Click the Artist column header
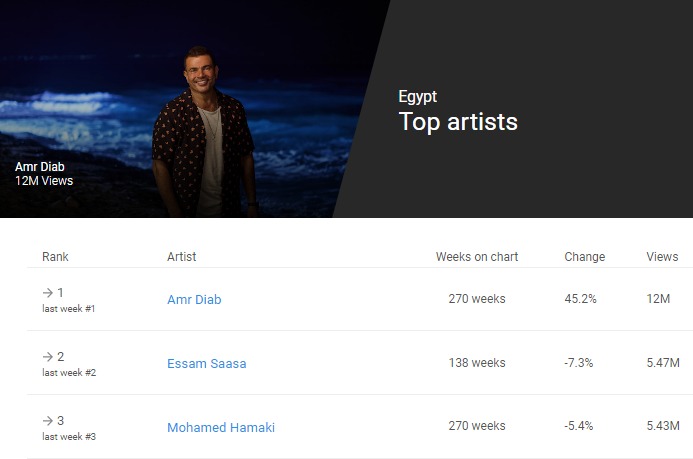The width and height of the screenshot is (693, 459). [x=181, y=257]
